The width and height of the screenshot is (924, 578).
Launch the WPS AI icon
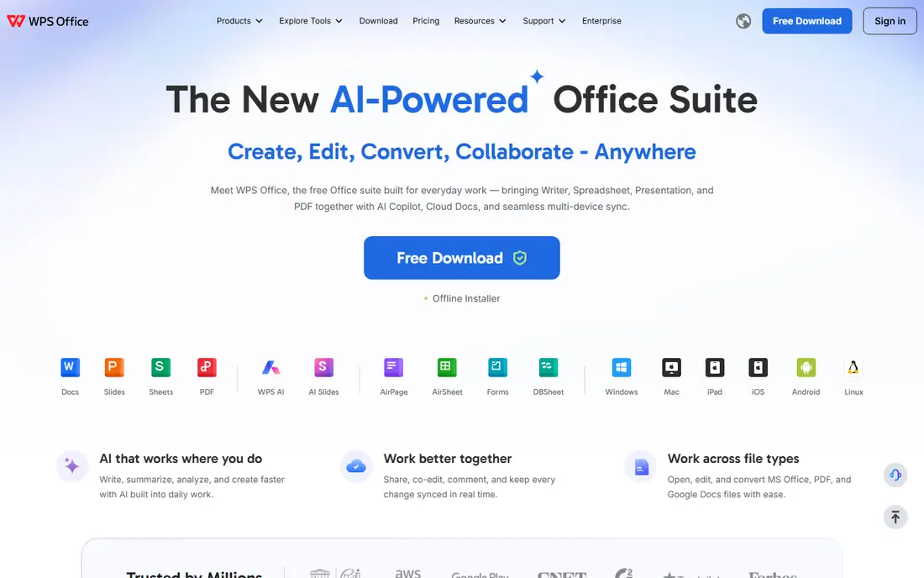coord(270,368)
